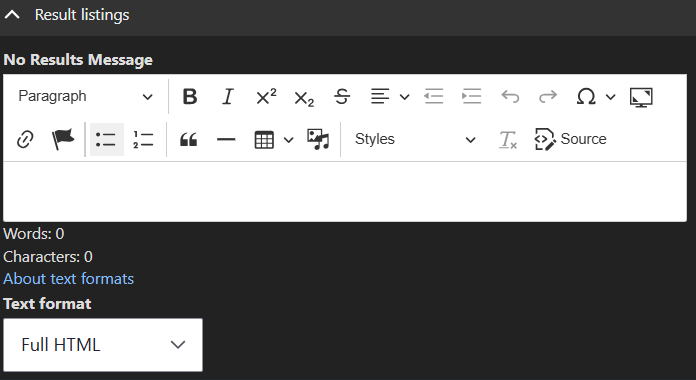Screen dimensions: 696x380
Task: Open the Paragraph heading dropdown
Action: coord(85,96)
